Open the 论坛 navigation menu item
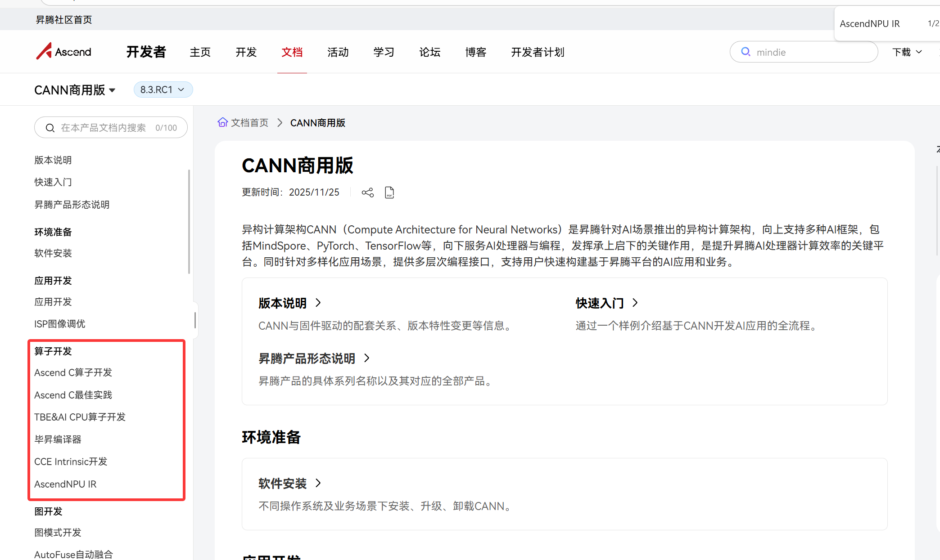This screenshot has height=560, width=940. click(x=429, y=52)
